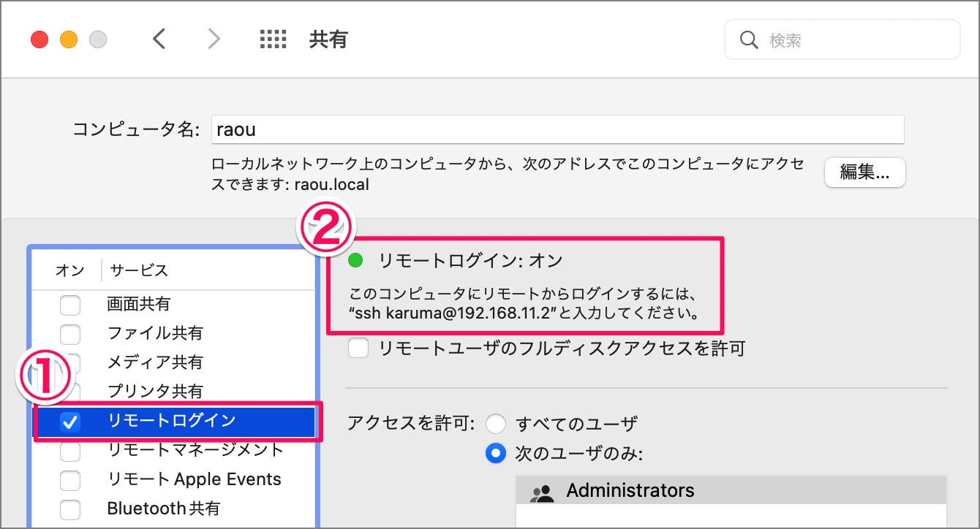Click the forward navigation arrow
980x529 pixels.
213,39
